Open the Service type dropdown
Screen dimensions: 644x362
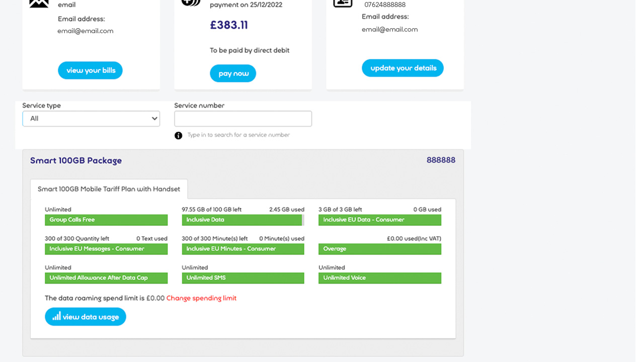91,119
